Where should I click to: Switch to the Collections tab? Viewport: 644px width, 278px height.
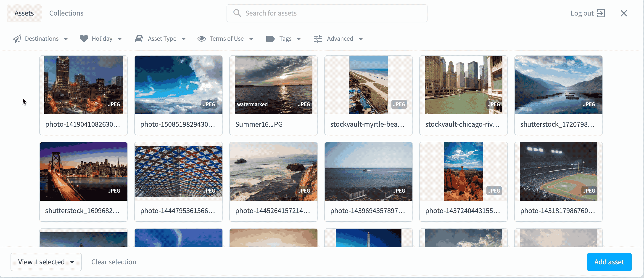coord(66,13)
